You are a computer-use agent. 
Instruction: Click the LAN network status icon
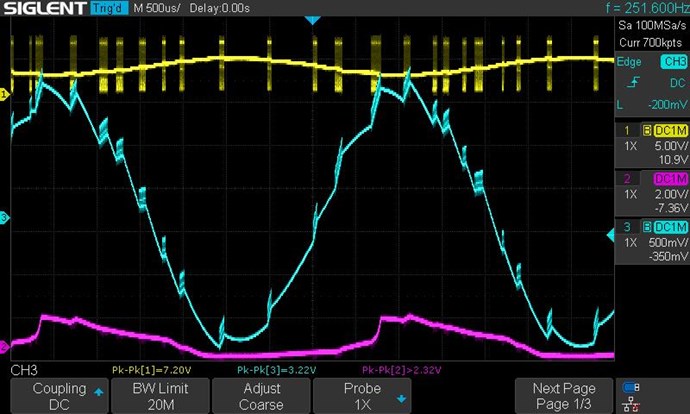click(631, 403)
